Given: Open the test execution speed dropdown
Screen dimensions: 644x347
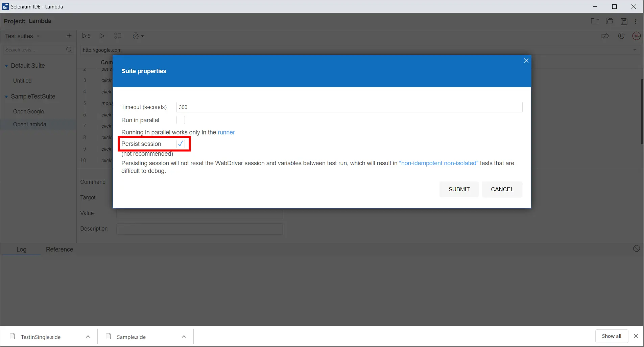Looking at the screenshot, I should 138,36.
